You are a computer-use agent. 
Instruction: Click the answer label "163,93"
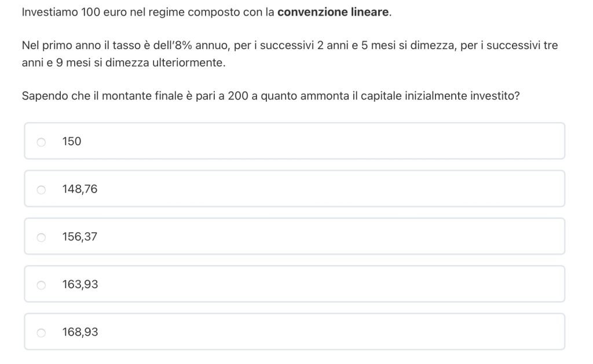80,284
